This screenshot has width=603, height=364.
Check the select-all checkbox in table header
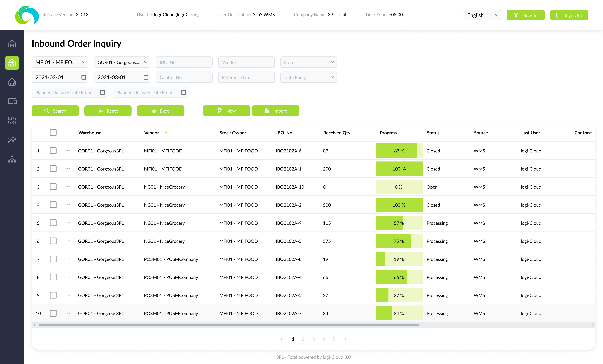[53, 132]
